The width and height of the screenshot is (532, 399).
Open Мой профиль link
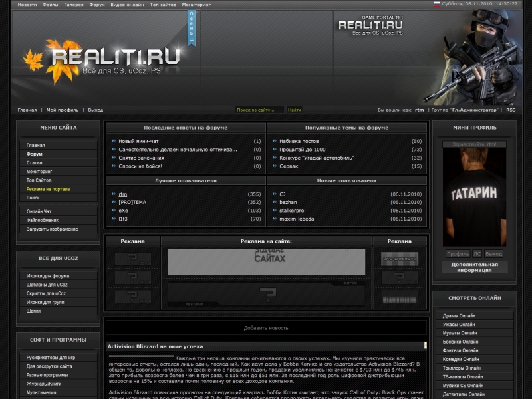coord(63,110)
